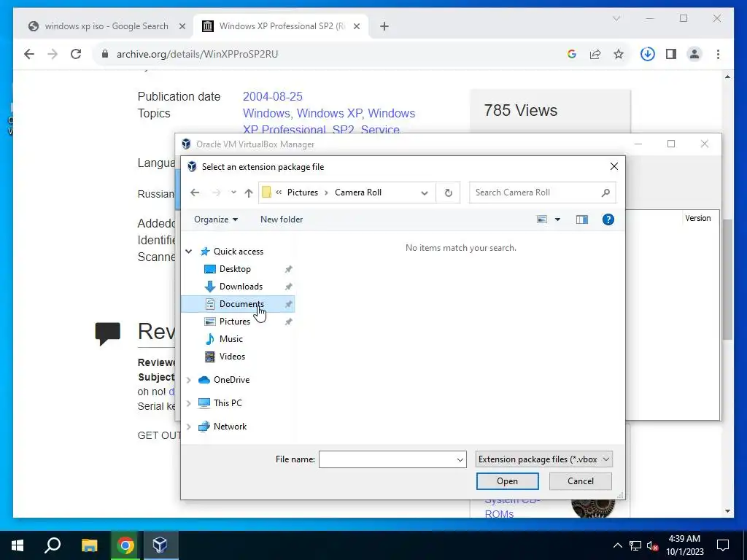
Task: Select OneDrive in navigation pane
Action: (231, 380)
